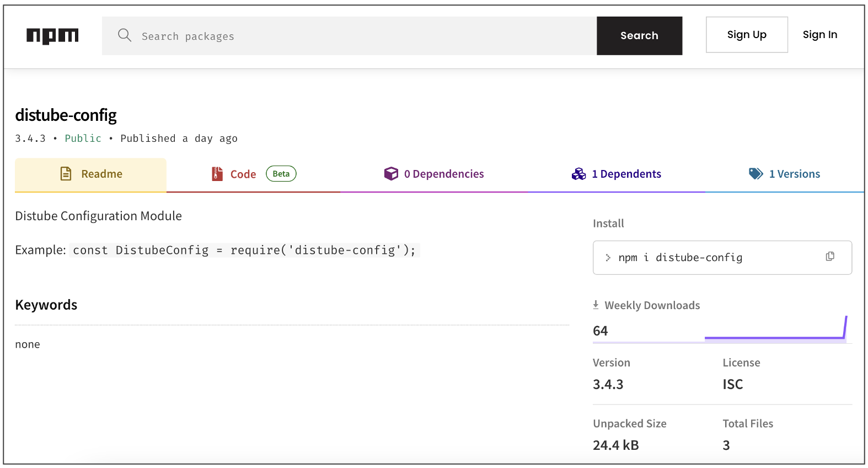Viewport: 868px width, 468px height.
Task: Click the Dependents stacked boxes icon
Action: coord(578,174)
